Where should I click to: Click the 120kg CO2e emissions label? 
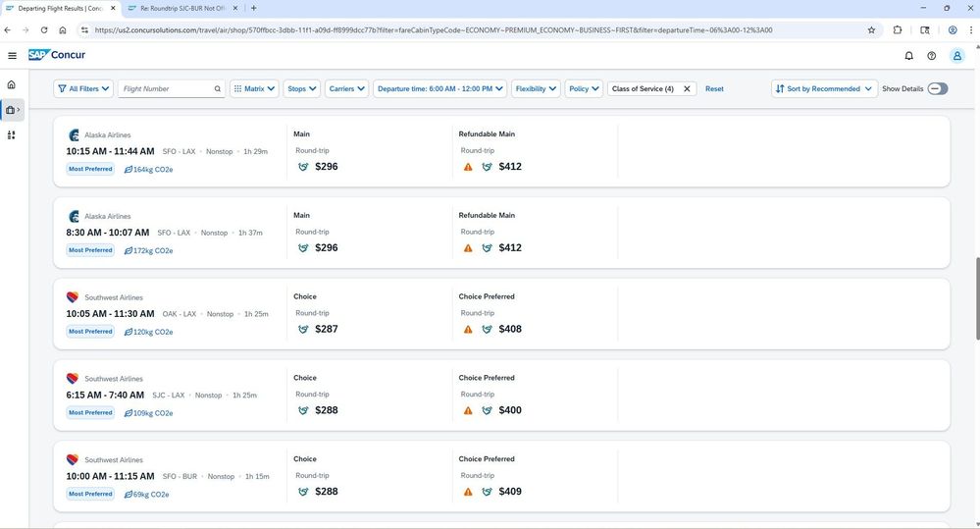tap(149, 332)
